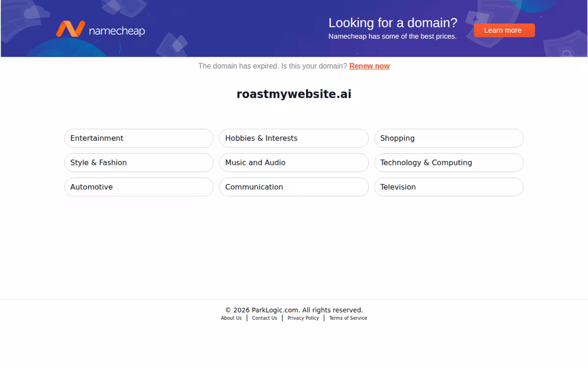Choose the Automotive category
This screenshot has height=368, width=588.
point(139,187)
